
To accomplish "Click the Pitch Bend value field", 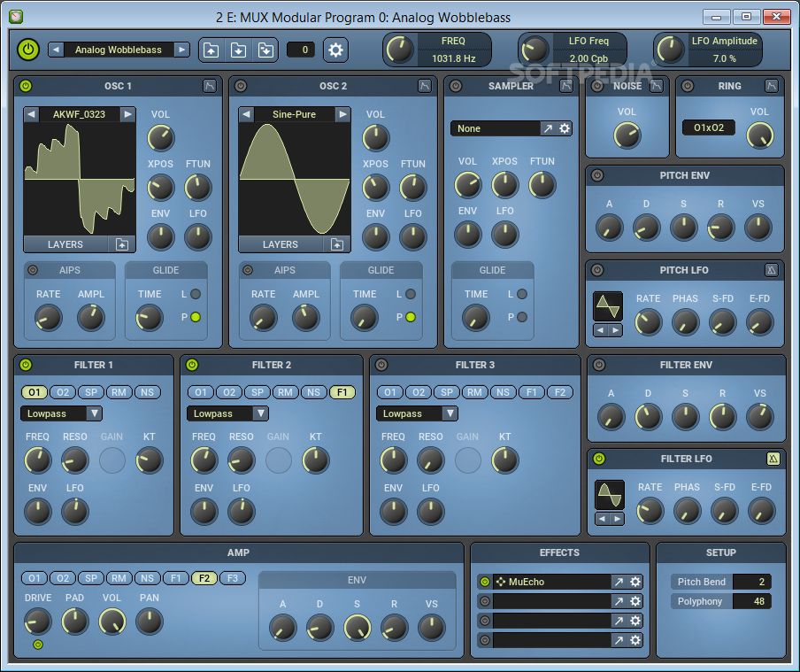I will (x=752, y=582).
